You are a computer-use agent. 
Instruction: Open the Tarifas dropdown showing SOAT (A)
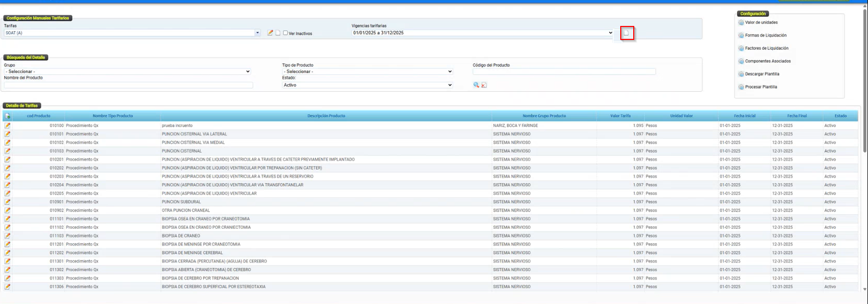click(132, 33)
